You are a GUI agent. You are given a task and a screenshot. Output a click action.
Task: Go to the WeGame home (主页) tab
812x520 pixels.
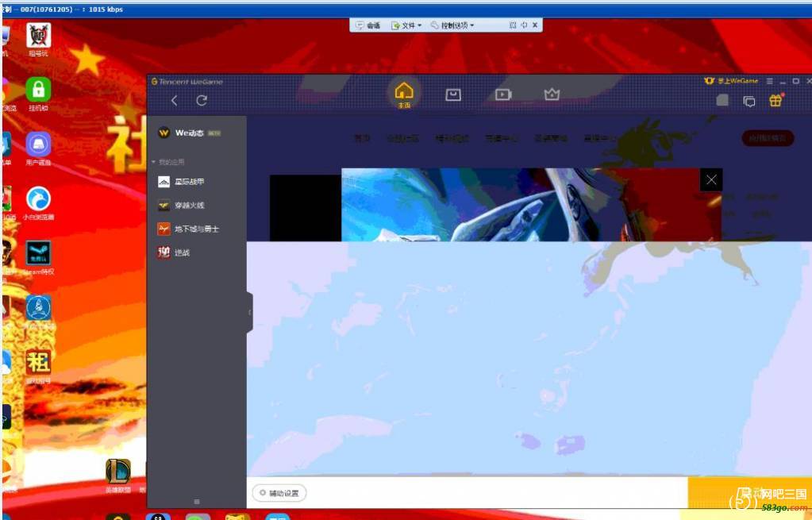[404, 94]
